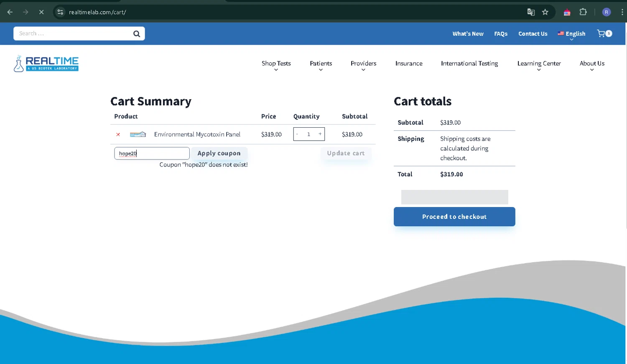Click the coupon does not exist message
Screen dimensions: 627x364
(204, 165)
